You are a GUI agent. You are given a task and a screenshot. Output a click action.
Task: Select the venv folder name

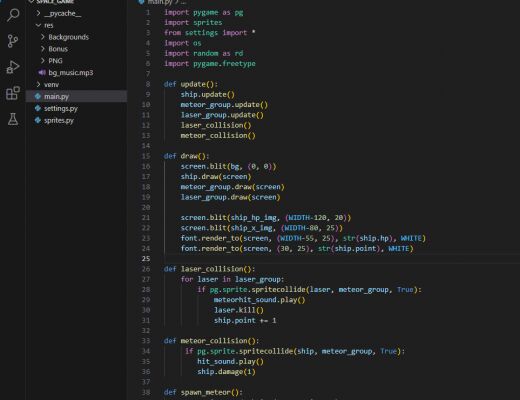coord(51,85)
